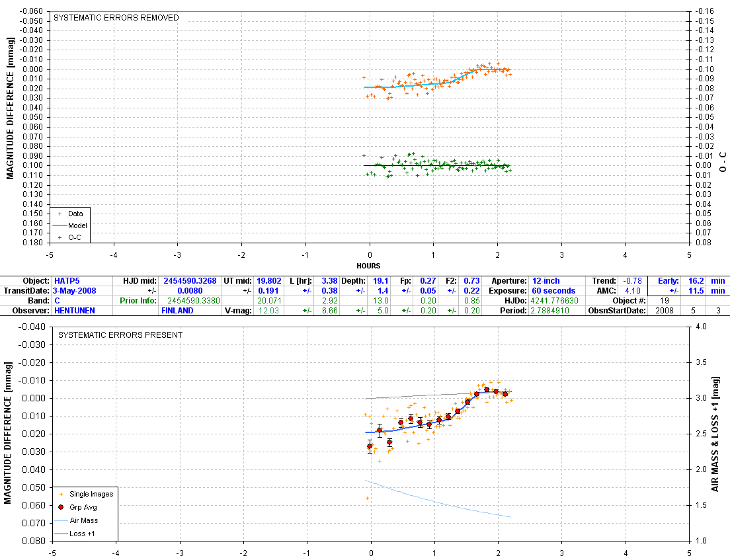Select the Fp uncertainty "0.05"

[x=428, y=291]
